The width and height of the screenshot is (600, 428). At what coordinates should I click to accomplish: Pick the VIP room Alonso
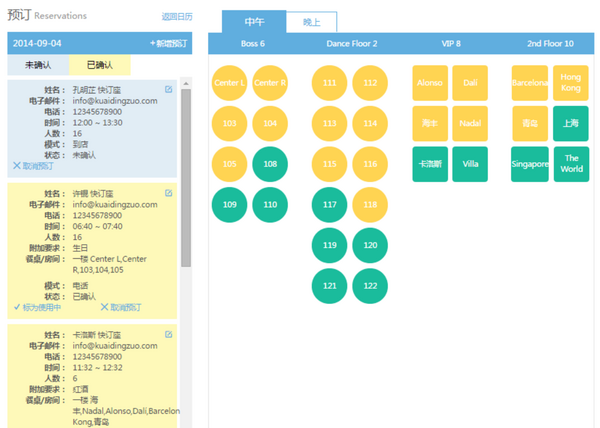click(431, 83)
